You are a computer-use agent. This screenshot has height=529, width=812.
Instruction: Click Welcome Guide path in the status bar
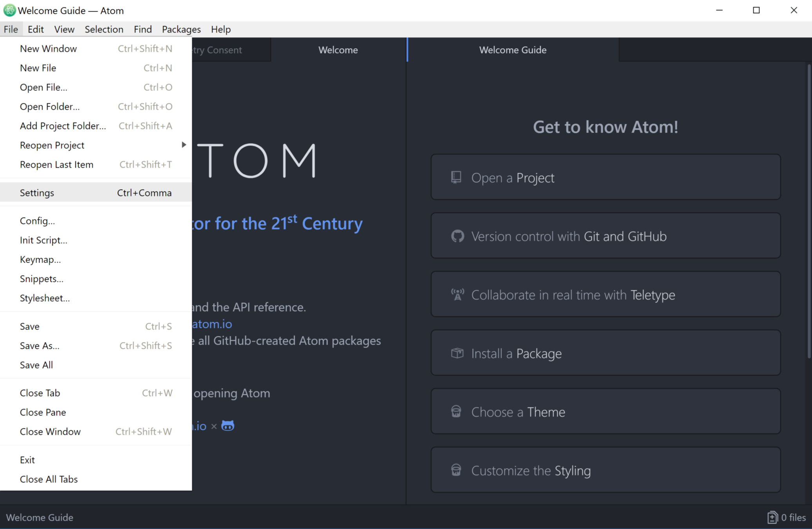click(40, 517)
